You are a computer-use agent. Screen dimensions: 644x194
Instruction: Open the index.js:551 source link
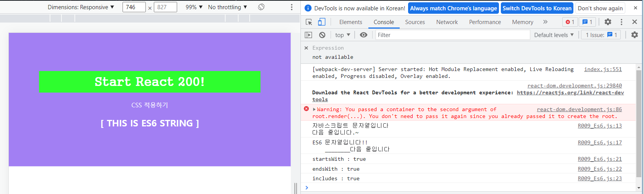pyautogui.click(x=603, y=69)
